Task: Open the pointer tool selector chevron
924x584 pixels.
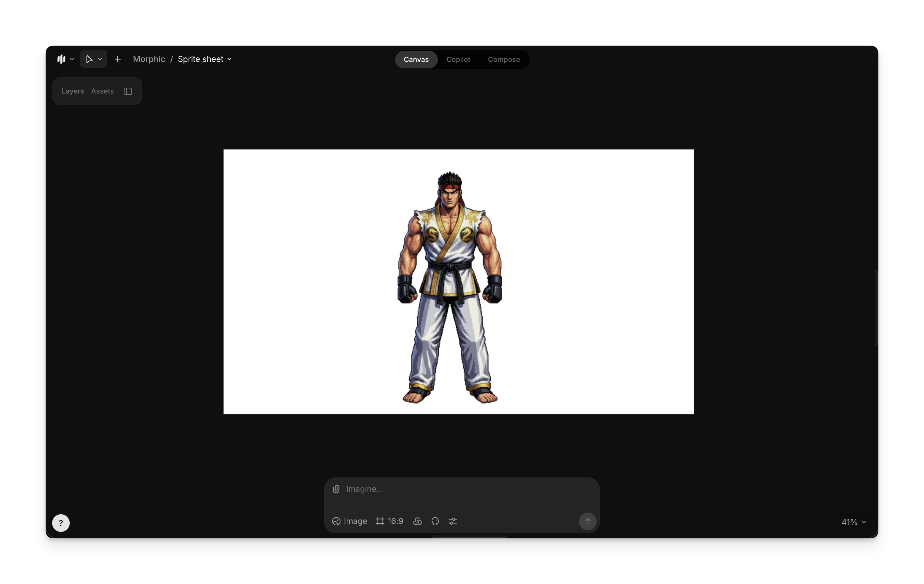Action: coord(100,59)
